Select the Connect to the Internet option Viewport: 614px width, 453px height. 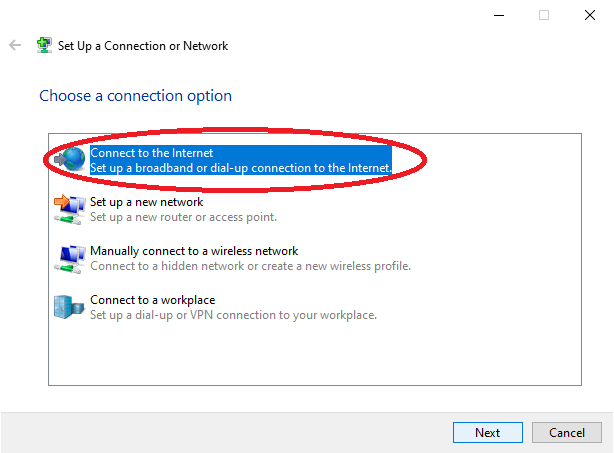pos(151,153)
